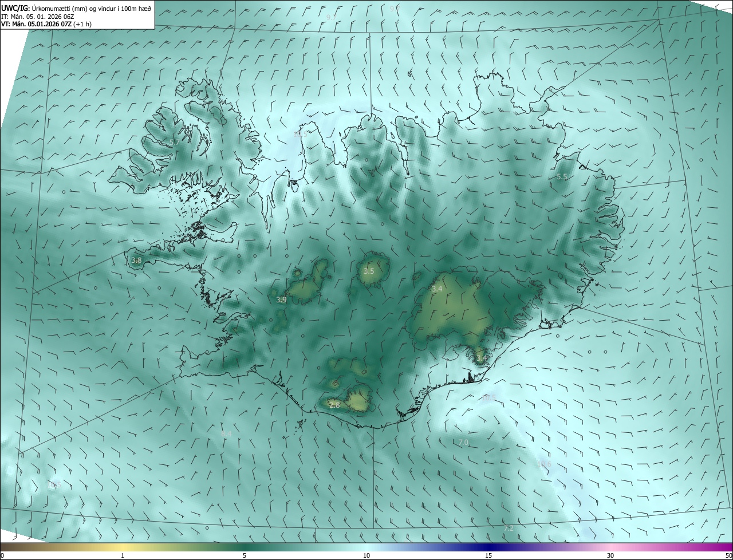Viewport: 733px width, 560px height.
Task: Click the 'VT: Mán. 05.01.2026 07Z (+1 h)' line
Action: tap(46, 24)
